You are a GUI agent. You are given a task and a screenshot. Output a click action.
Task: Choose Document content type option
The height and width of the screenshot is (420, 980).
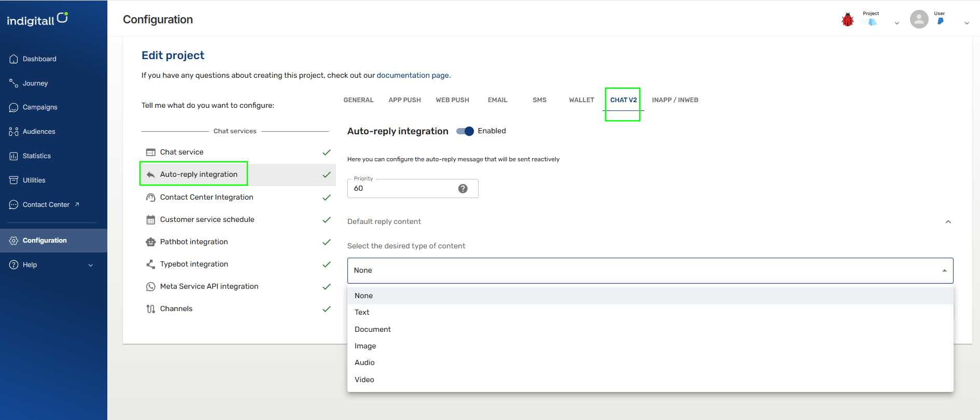tap(650, 329)
